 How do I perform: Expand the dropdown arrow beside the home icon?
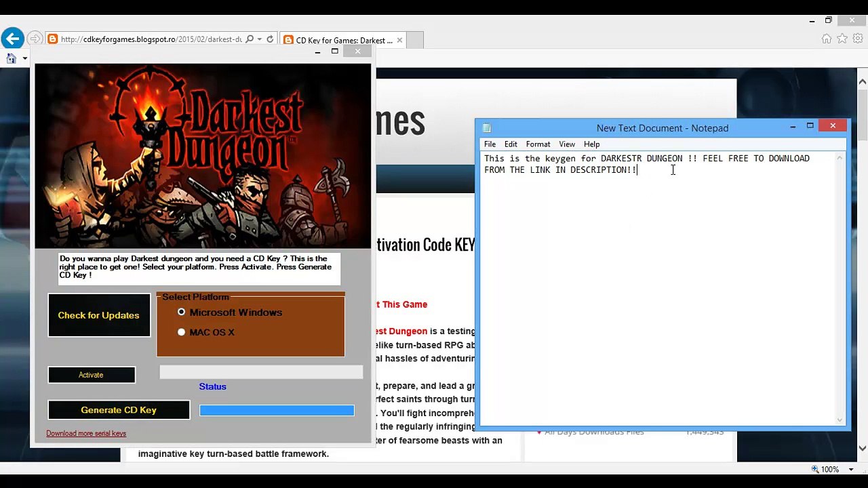click(25, 59)
